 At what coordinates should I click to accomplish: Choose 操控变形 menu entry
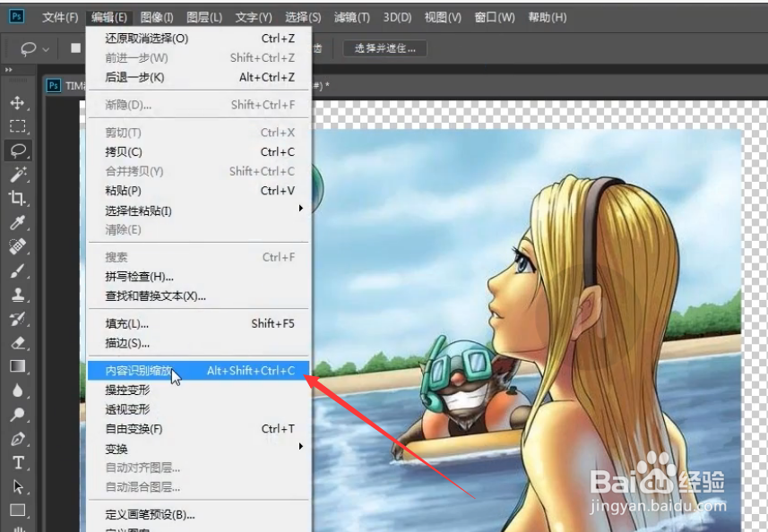199,390
